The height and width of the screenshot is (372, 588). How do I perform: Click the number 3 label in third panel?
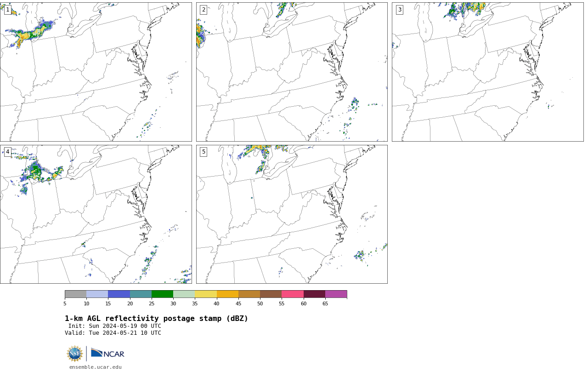400,10
